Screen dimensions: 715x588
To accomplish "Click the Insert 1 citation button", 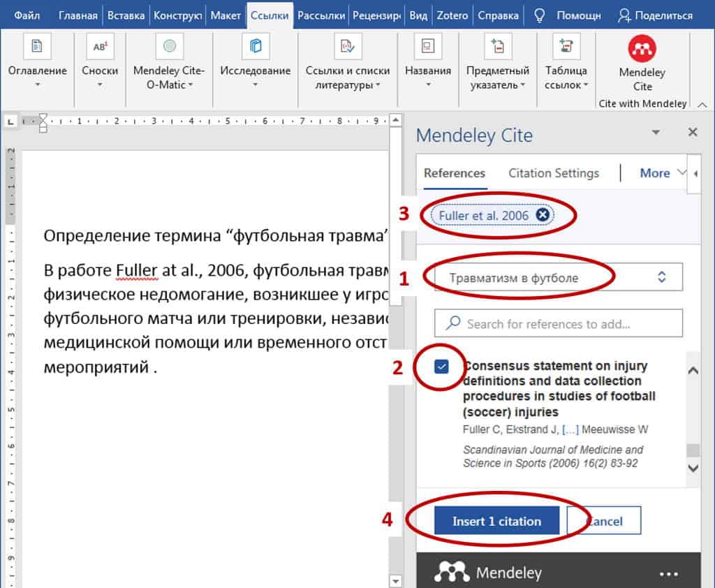I will [496, 520].
